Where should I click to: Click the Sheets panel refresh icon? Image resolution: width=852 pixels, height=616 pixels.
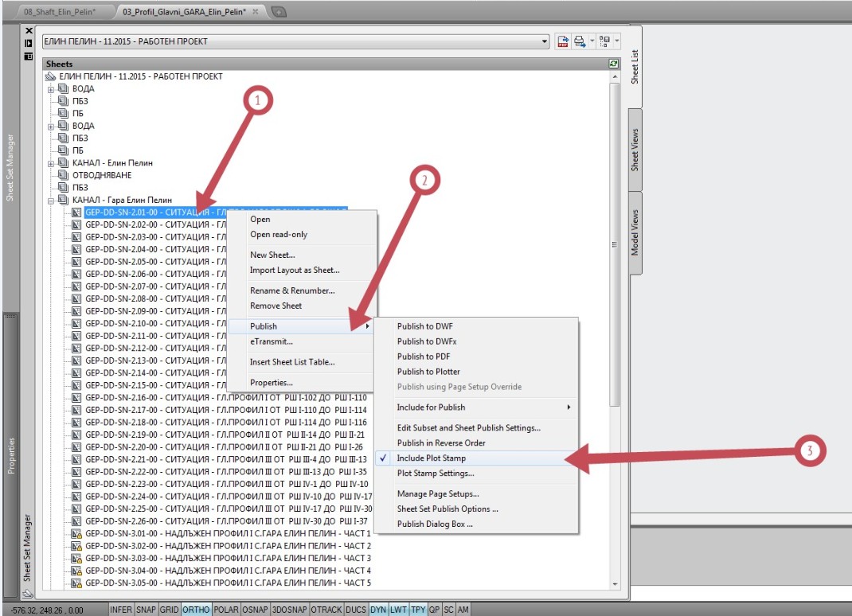click(613, 64)
